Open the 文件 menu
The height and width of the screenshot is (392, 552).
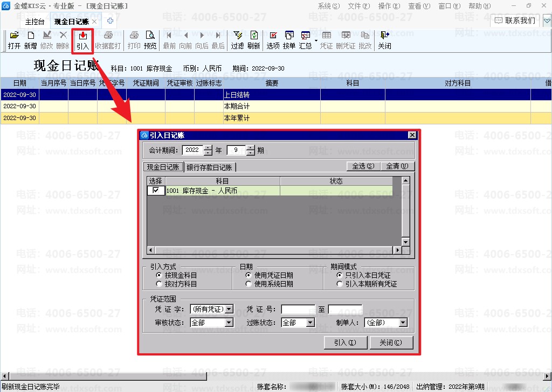pos(359,6)
